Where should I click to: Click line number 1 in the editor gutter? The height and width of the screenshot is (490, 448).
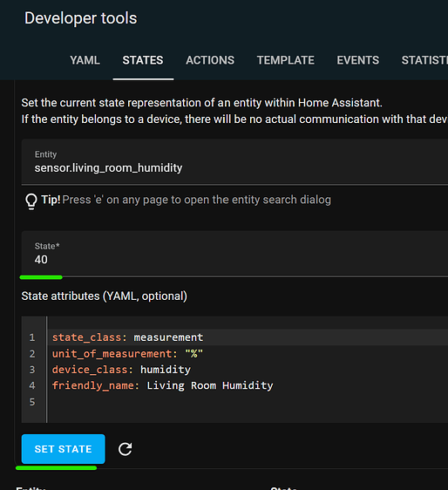(32, 337)
